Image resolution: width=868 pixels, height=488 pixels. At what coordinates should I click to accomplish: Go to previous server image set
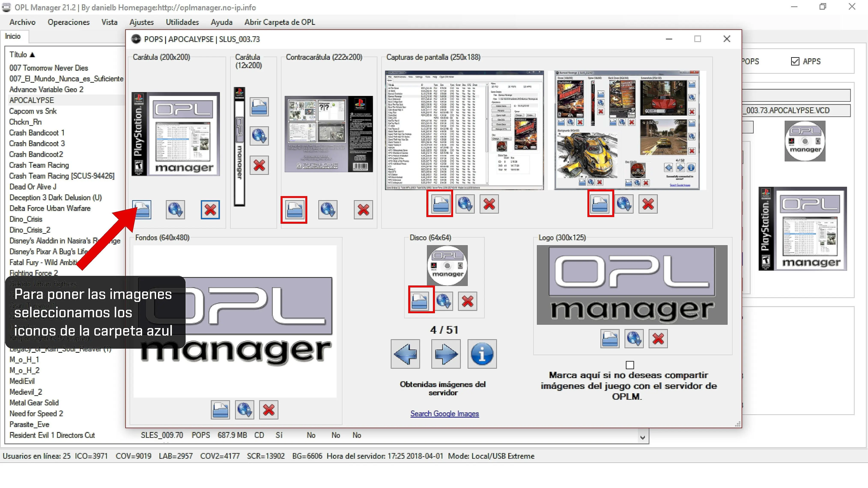point(405,354)
